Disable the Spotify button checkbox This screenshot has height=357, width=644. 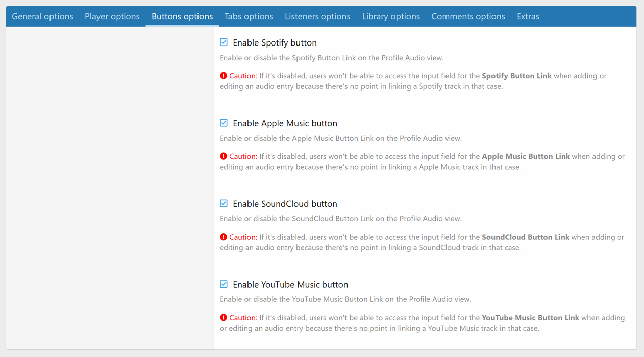coord(223,42)
